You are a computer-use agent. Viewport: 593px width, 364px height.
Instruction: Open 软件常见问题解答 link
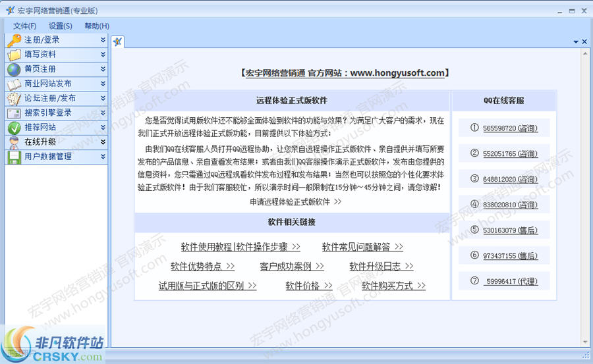(x=362, y=247)
